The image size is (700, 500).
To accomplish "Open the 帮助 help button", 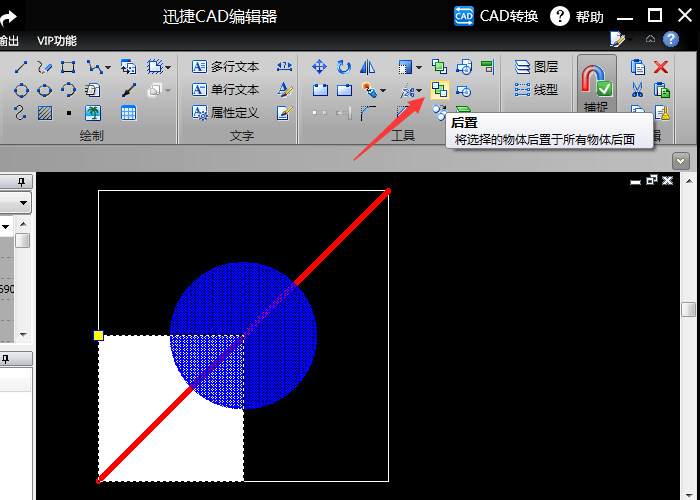I will 576,17.
